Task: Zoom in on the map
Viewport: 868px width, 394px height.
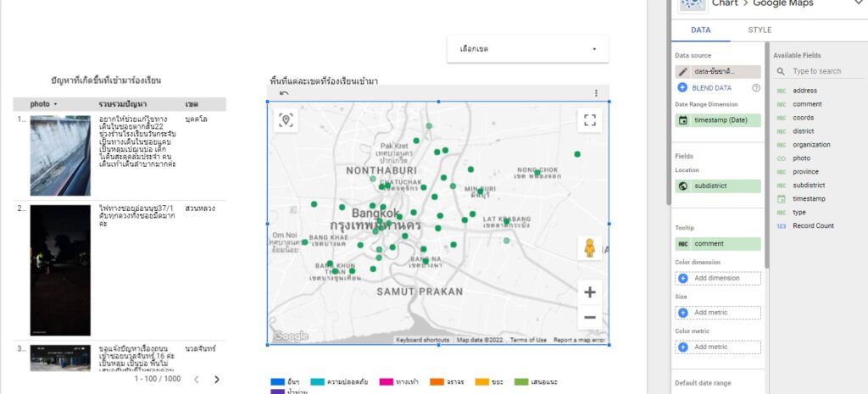Action: click(x=590, y=292)
